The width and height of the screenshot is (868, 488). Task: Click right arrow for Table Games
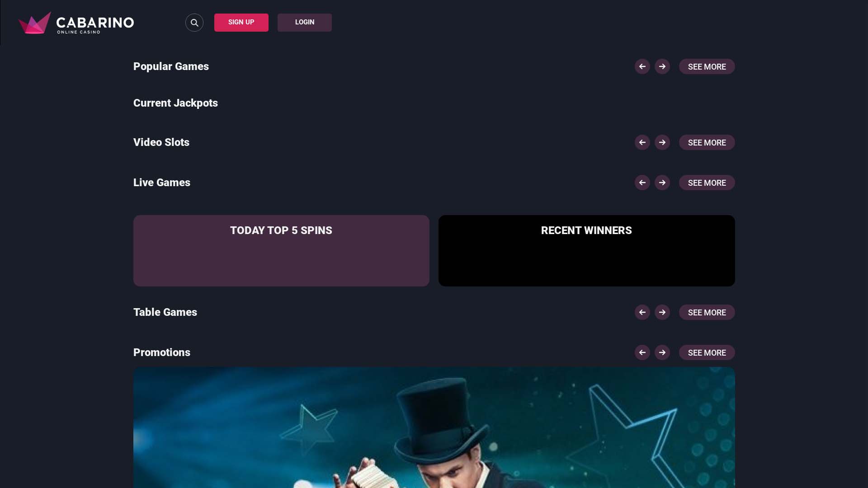coord(662,312)
